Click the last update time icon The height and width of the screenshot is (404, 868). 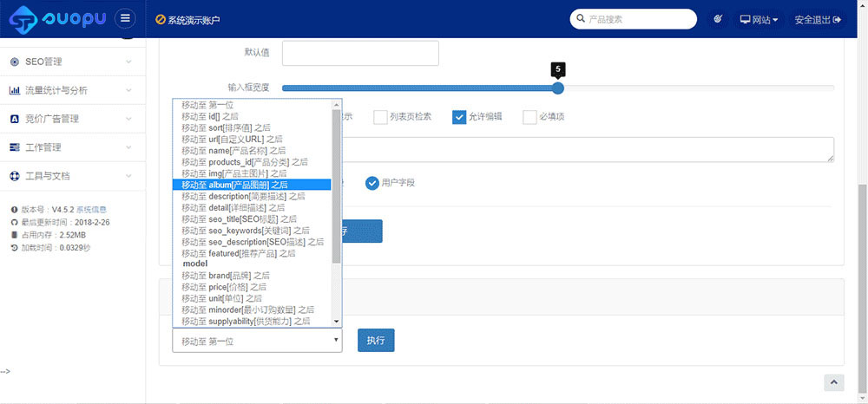coord(15,222)
